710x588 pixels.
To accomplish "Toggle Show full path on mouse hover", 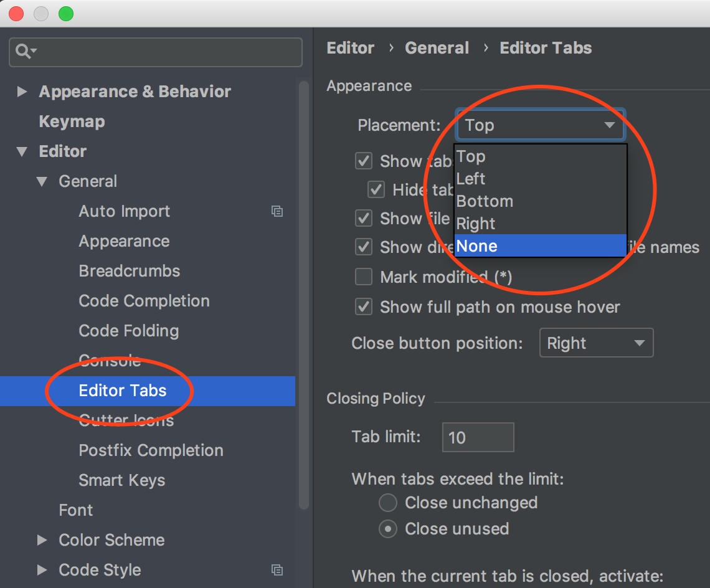I will (x=364, y=306).
